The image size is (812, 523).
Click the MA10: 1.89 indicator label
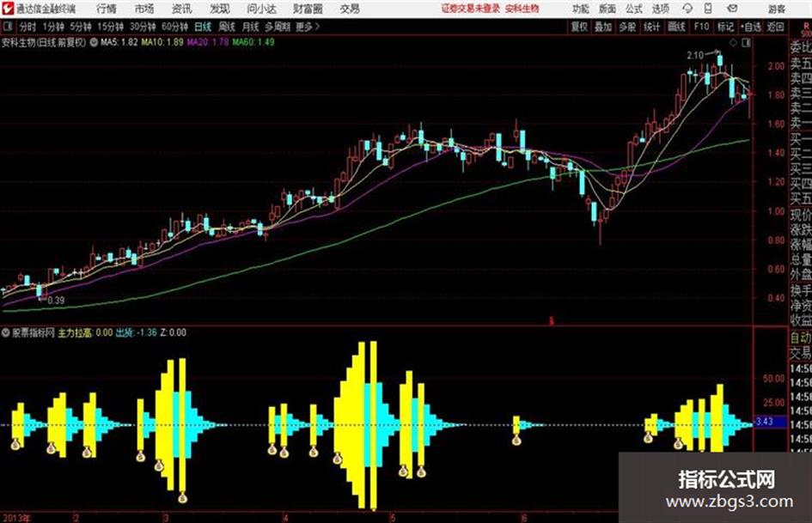[x=162, y=42]
